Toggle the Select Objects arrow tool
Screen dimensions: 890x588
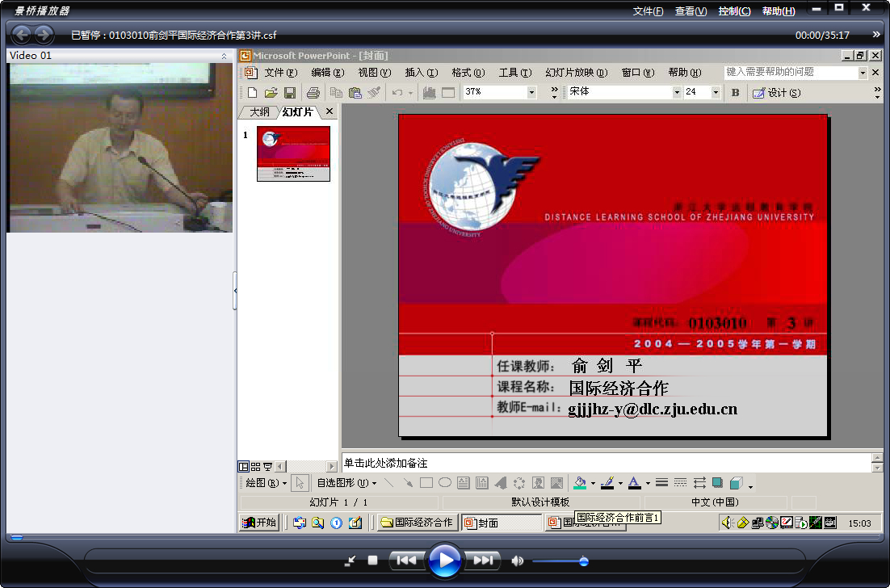click(300, 483)
